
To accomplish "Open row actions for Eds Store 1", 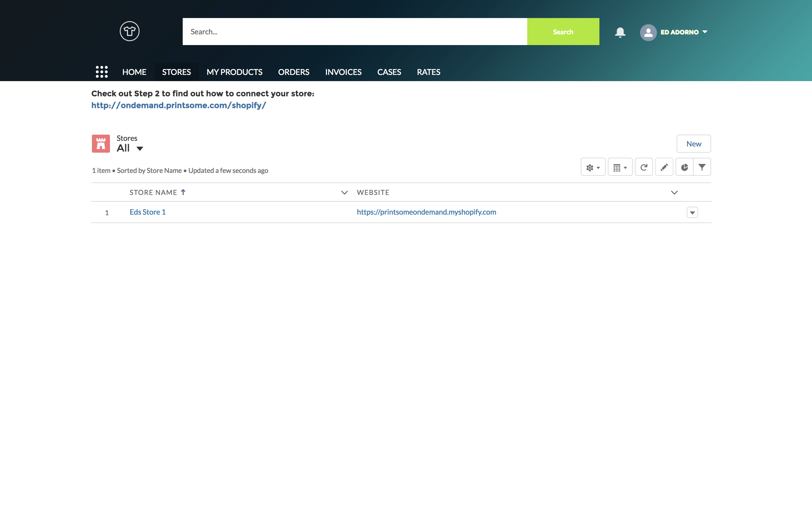I will [692, 212].
